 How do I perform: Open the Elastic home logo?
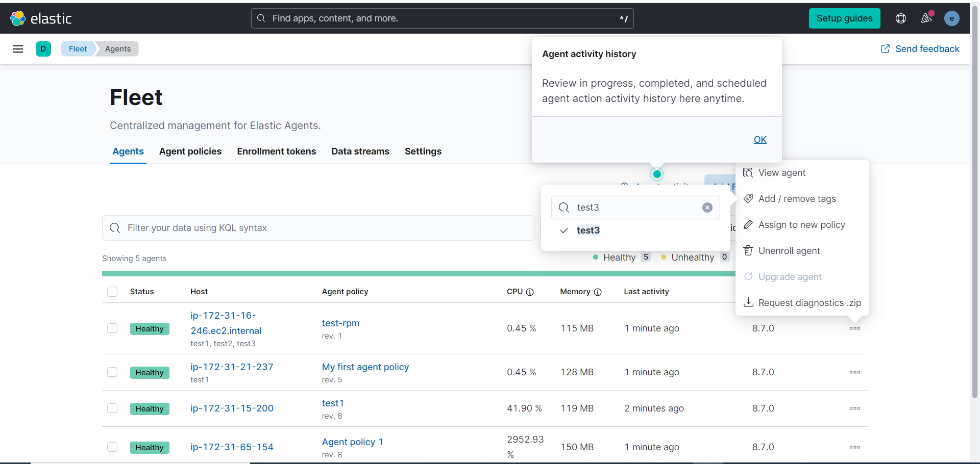41,18
